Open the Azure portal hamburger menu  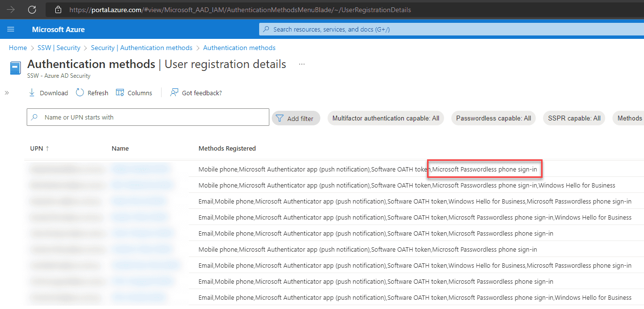click(11, 29)
